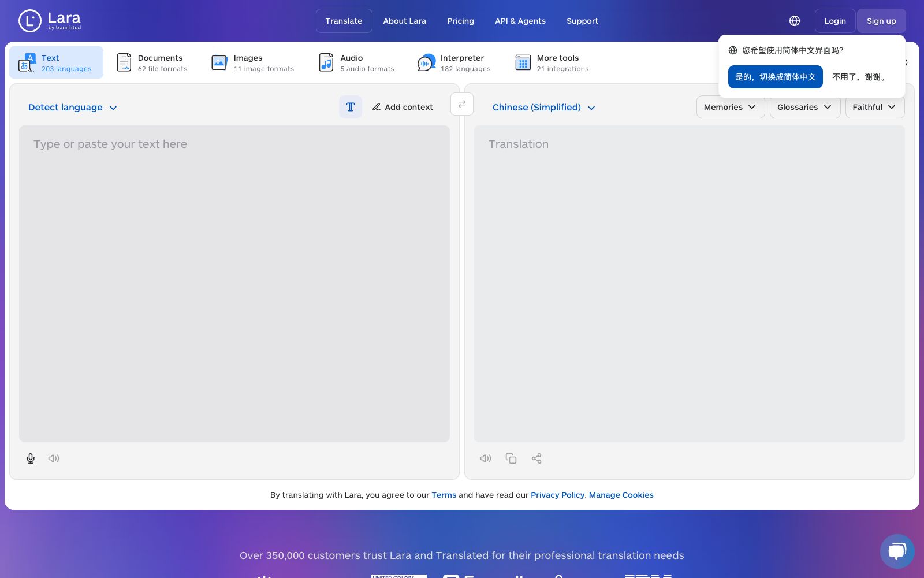The height and width of the screenshot is (578, 924).
Task: Open the Interpreter tab
Action: pyautogui.click(x=454, y=62)
